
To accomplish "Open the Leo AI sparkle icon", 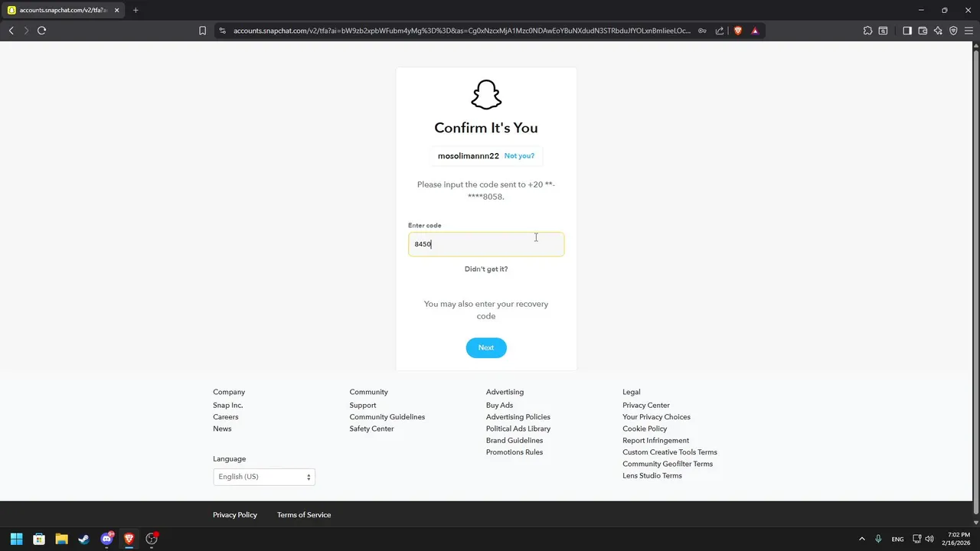I will 938,31.
